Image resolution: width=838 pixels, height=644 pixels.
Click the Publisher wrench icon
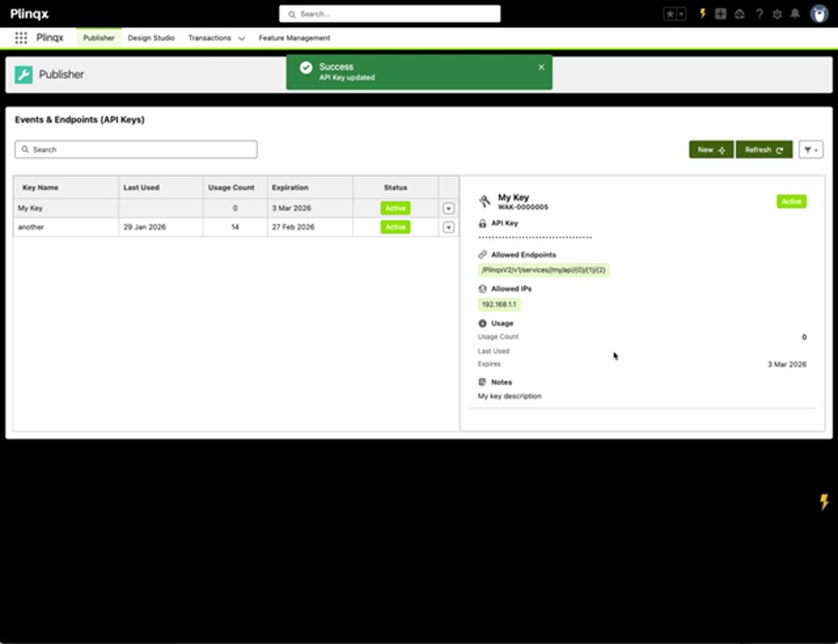pyautogui.click(x=24, y=75)
